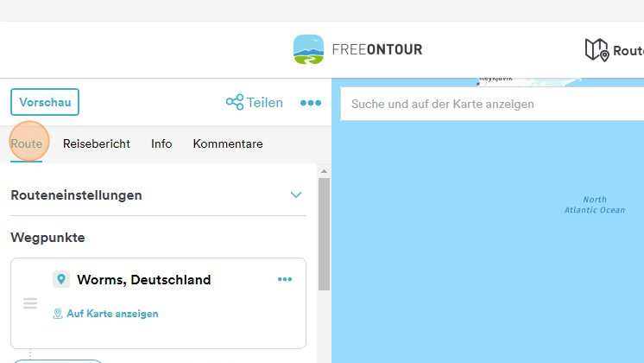Switch to the Route tab
This screenshot has width=644, height=363.
pos(26,143)
